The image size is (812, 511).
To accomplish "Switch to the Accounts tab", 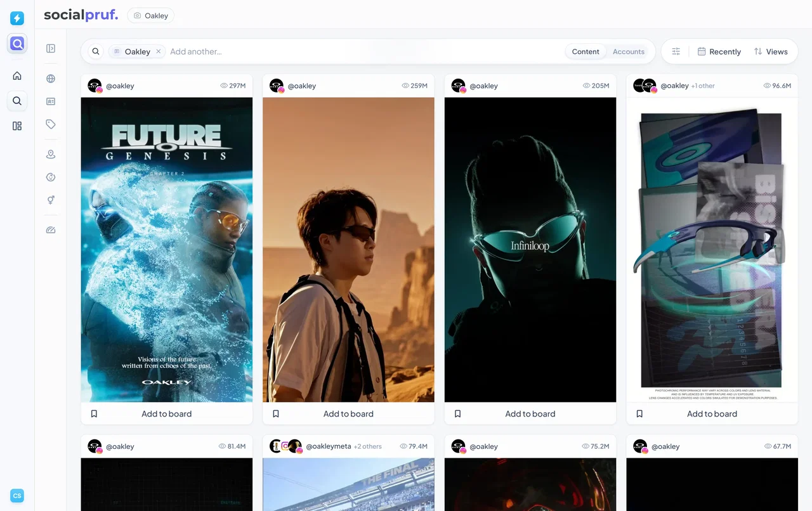I will pyautogui.click(x=629, y=52).
